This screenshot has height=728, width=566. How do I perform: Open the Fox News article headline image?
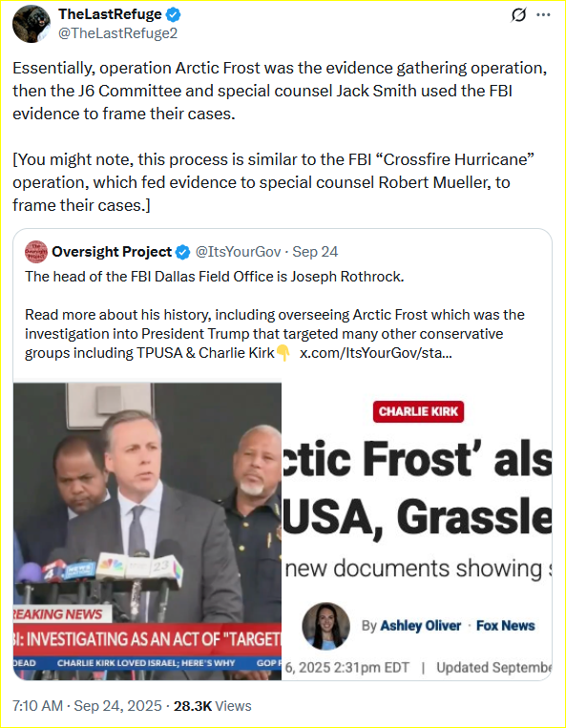click(417, 531)
